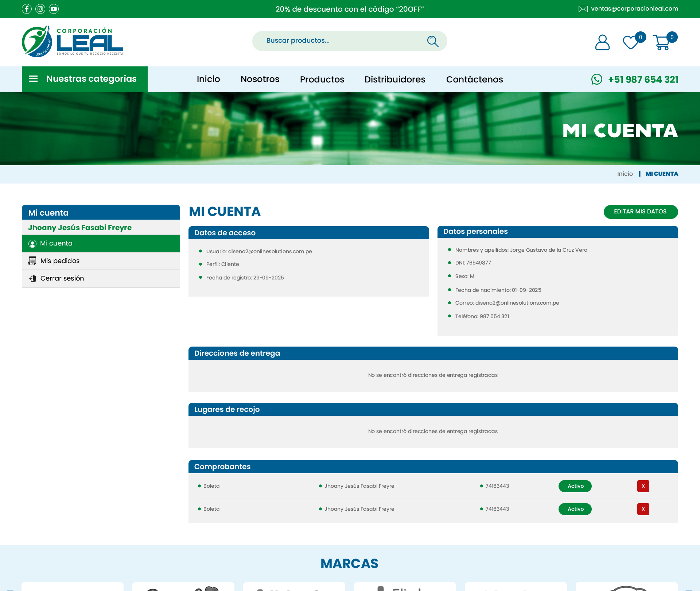
Task: Click the Corporación Leal logo
Action: click(x=73, y=41)
